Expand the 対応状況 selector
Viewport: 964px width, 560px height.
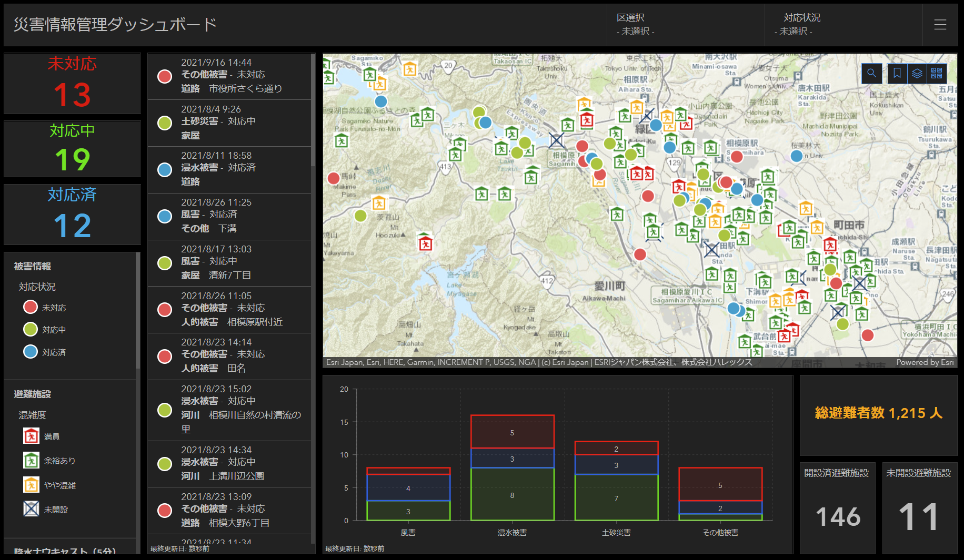[843, 25]
